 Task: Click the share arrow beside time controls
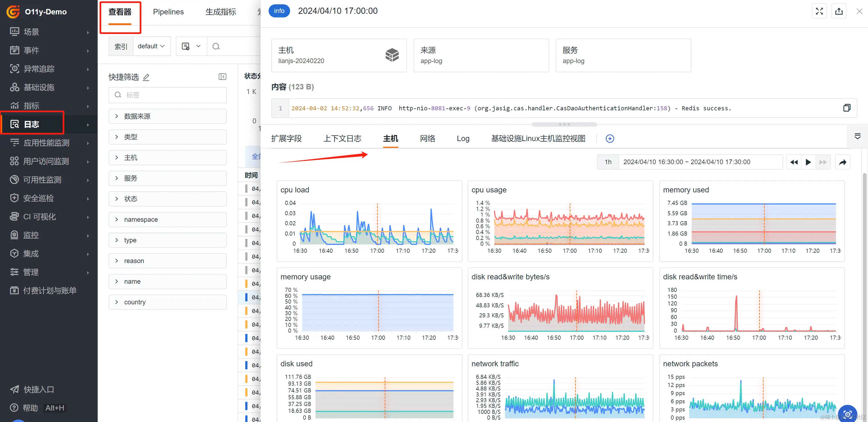(842, 162)
